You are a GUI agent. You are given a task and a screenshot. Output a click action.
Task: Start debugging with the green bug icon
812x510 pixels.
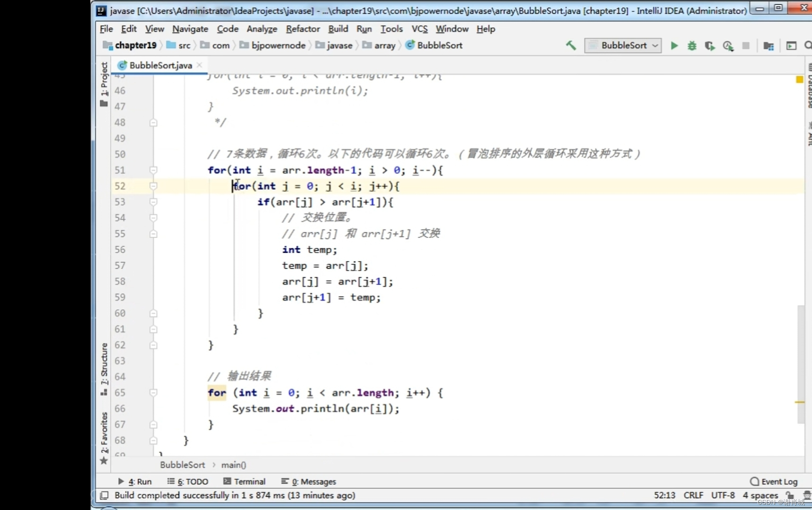pyautogui.click(x=692, y=46)
